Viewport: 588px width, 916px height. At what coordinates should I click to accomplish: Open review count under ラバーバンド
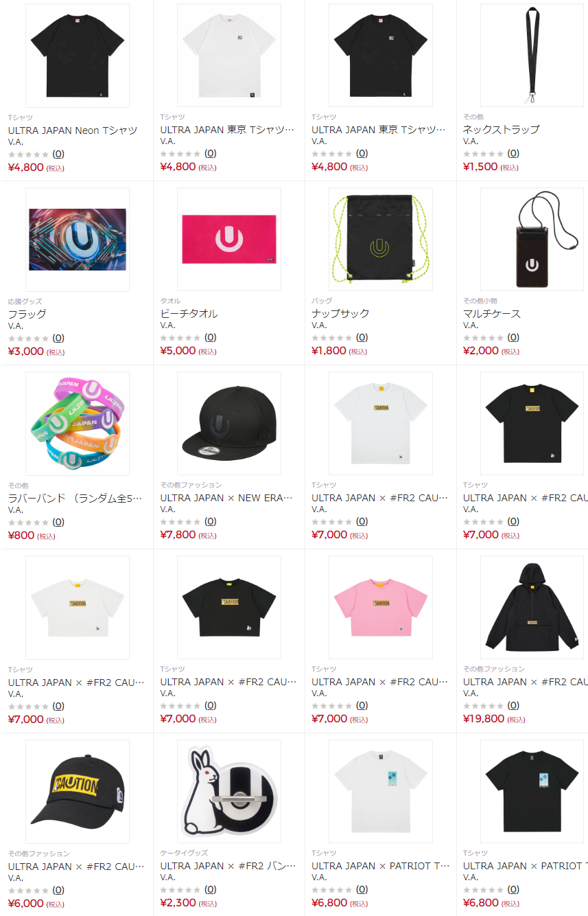point(58,522)
